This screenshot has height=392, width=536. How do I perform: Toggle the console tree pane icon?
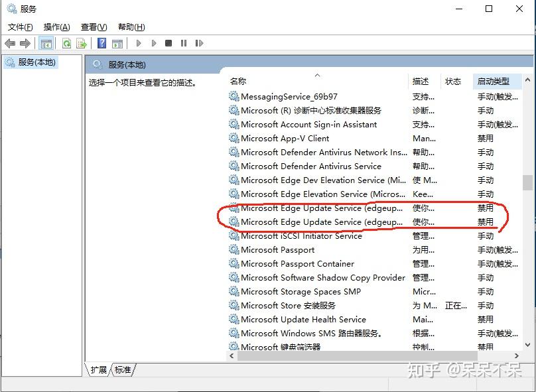coord(46,43)
